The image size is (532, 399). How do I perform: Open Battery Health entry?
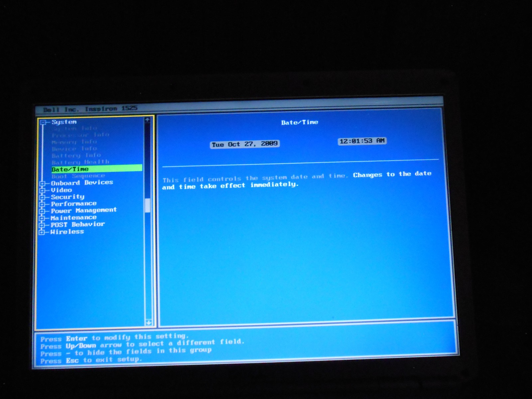point(80,162)
